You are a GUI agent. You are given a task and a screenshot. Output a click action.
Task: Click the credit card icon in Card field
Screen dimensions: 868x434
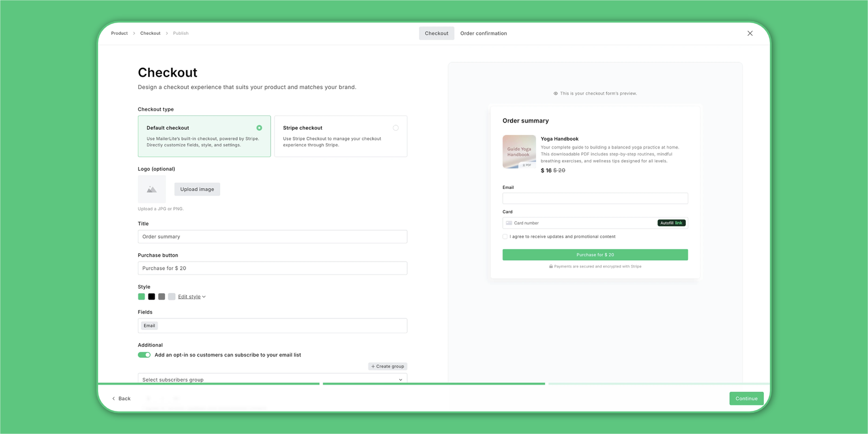(509, 223)
